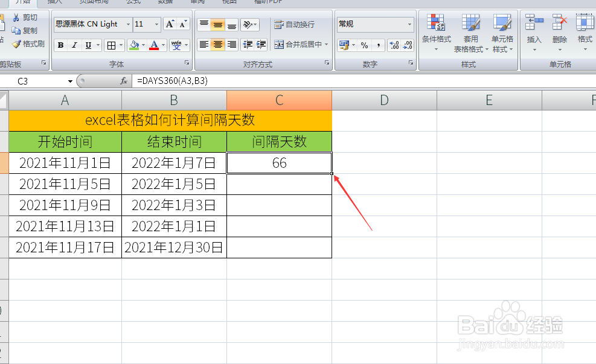Viewport: 596px width, 364px height.
Task: Expand the fill color dropdown arrow
Action: [x=144, y=46]
